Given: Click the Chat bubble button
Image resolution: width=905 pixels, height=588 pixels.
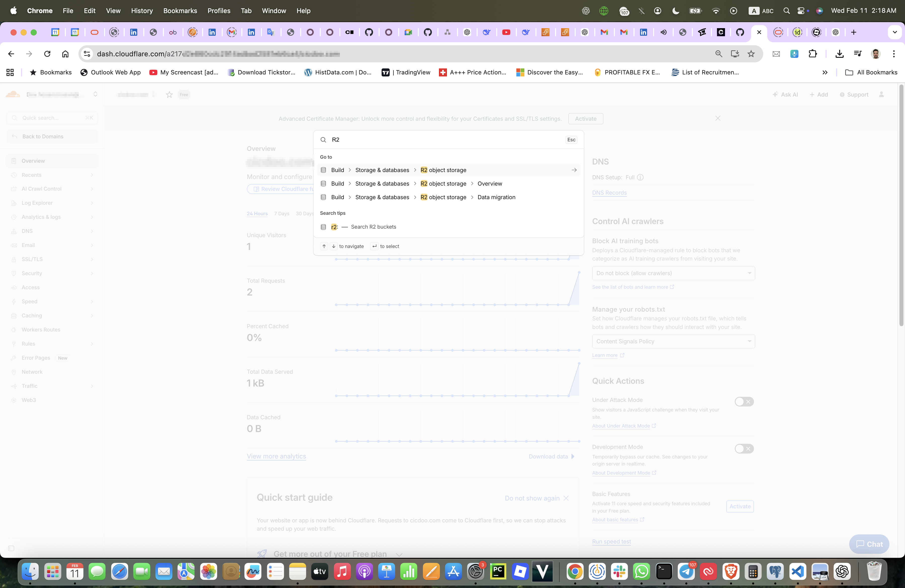Looking at the screenshot, I should coord(869,544).
